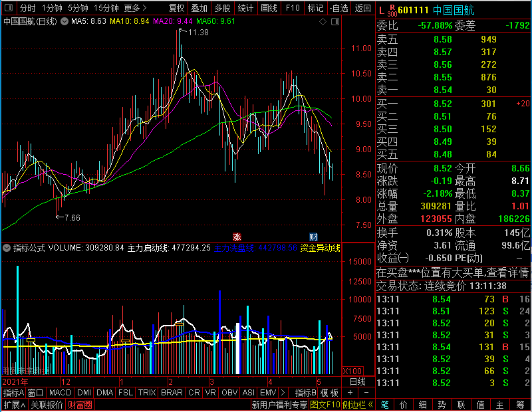Select the 笔 tick-by-tick tab
The height and width of the screenshot is (412, 532).
click(x=384, y=405)
